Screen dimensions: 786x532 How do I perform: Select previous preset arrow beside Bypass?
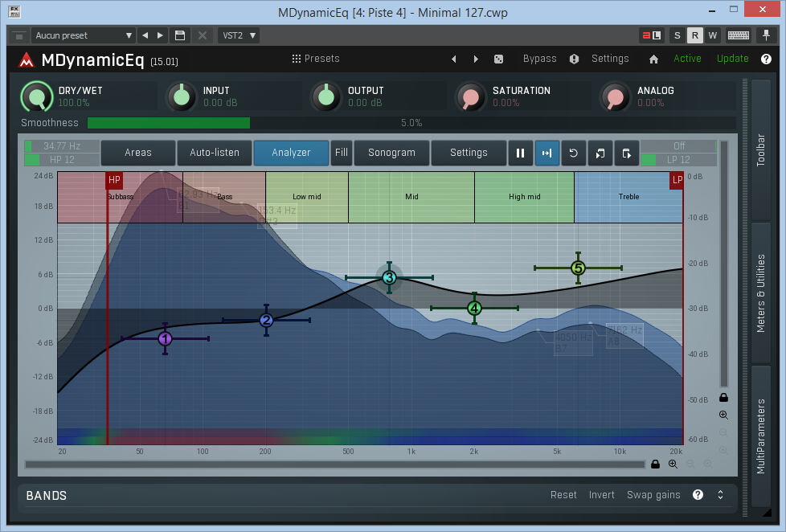(x=453, y=59)
